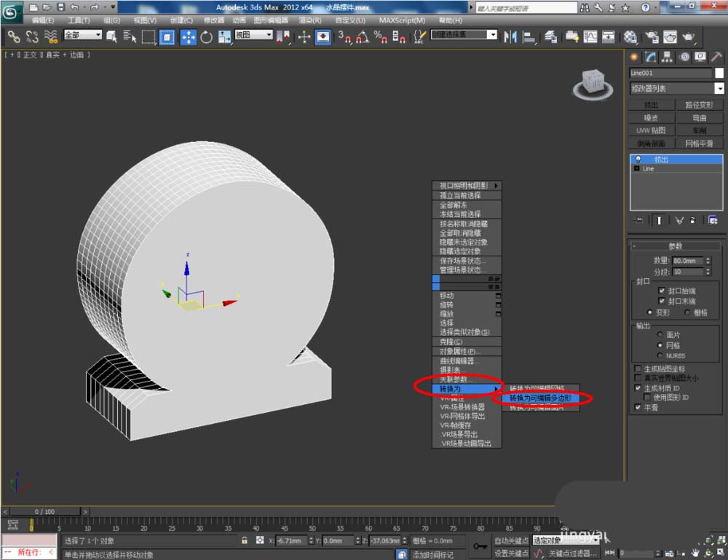Click the Rotate tool icon
This screenshot has width=728, height=560.
tap(206, 36)
